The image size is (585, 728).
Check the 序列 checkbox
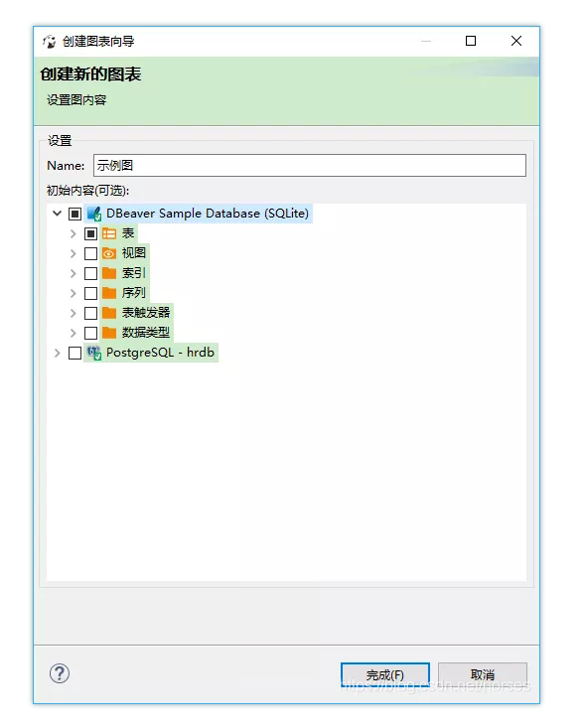91,293
